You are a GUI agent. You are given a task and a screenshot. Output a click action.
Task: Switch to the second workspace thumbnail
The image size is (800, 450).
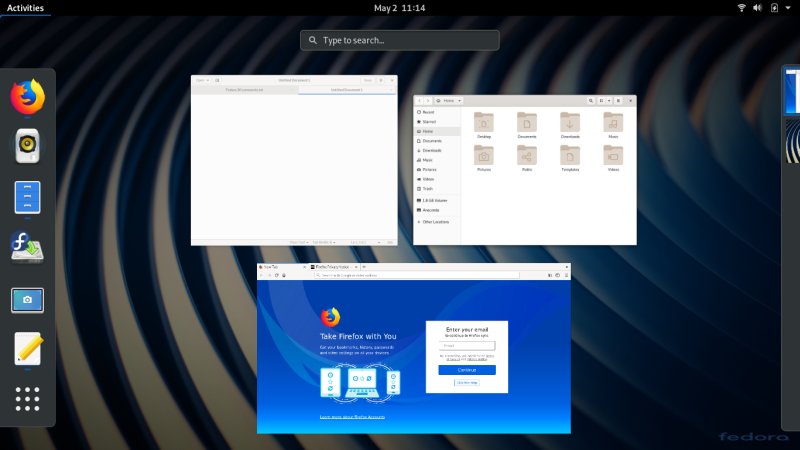[792, 142]
